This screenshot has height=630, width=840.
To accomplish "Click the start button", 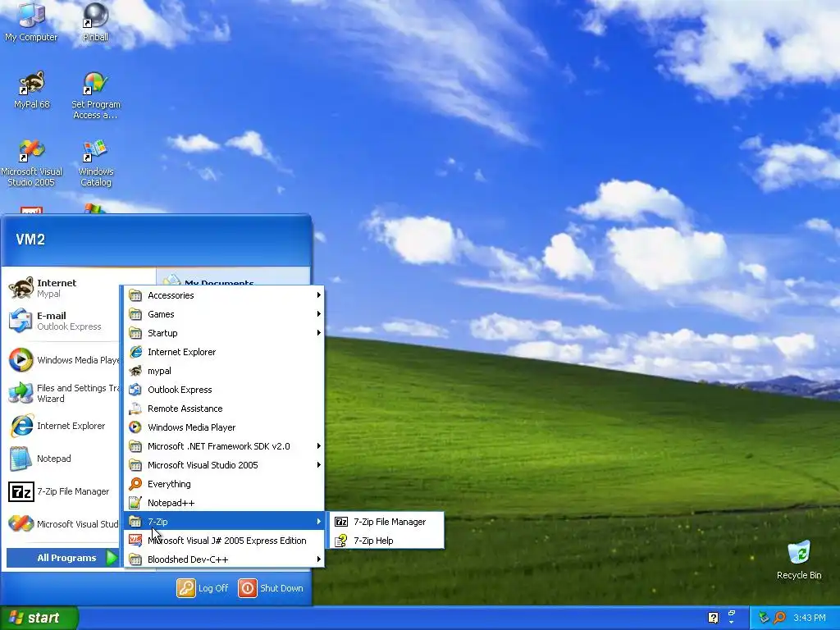I will 39,618.
